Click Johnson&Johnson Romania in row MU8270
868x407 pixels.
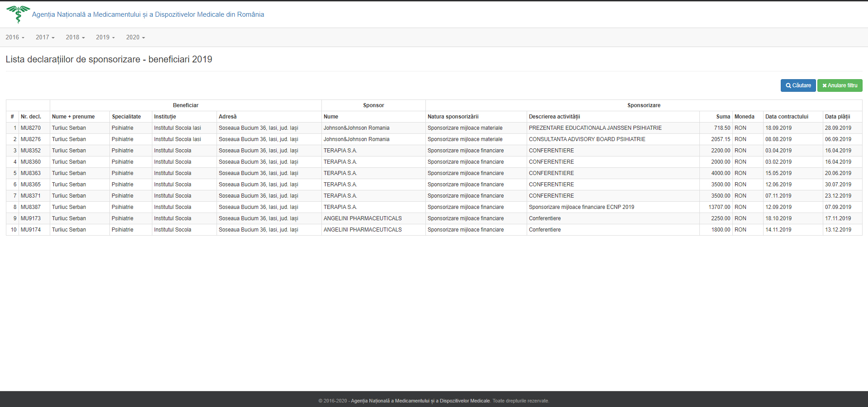tap(356, 128)
